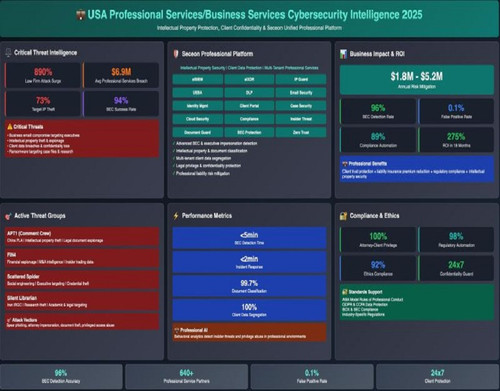This screenshot has width=500, height=391.
Task: Open the Zero Trust tile
Action: point(301,132)
